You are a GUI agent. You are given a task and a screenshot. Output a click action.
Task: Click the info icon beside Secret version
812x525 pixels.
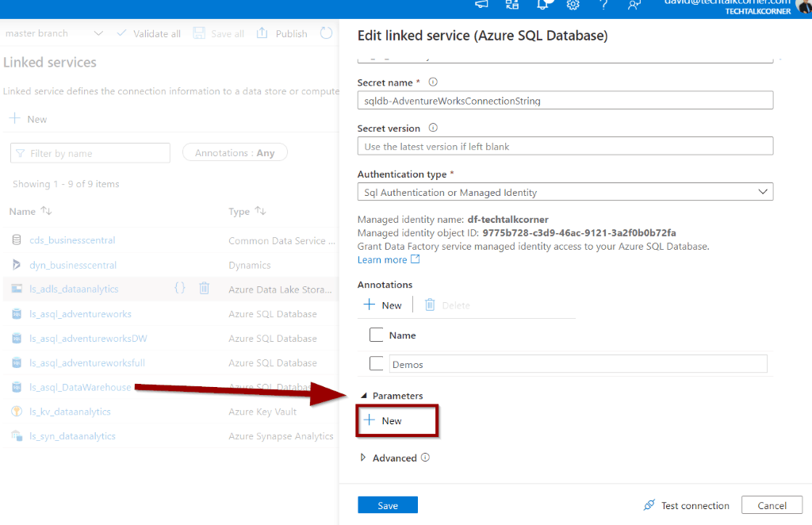pos(433,128)
